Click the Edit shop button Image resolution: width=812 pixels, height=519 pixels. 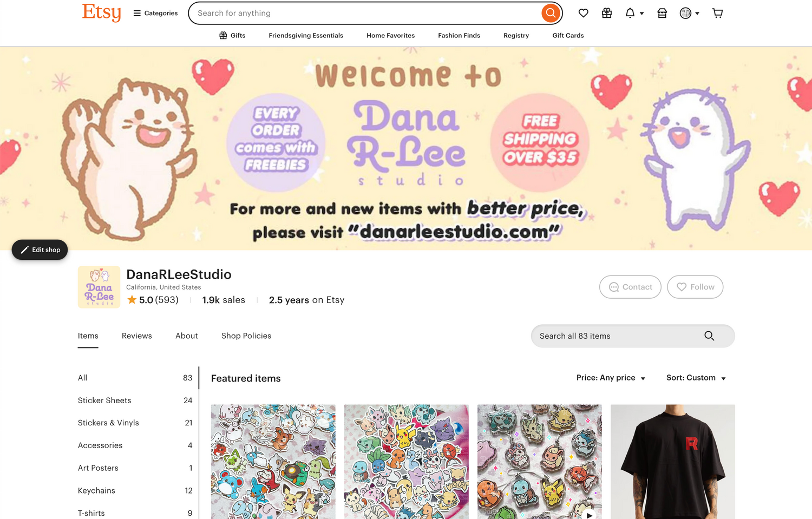coord(40,249)
